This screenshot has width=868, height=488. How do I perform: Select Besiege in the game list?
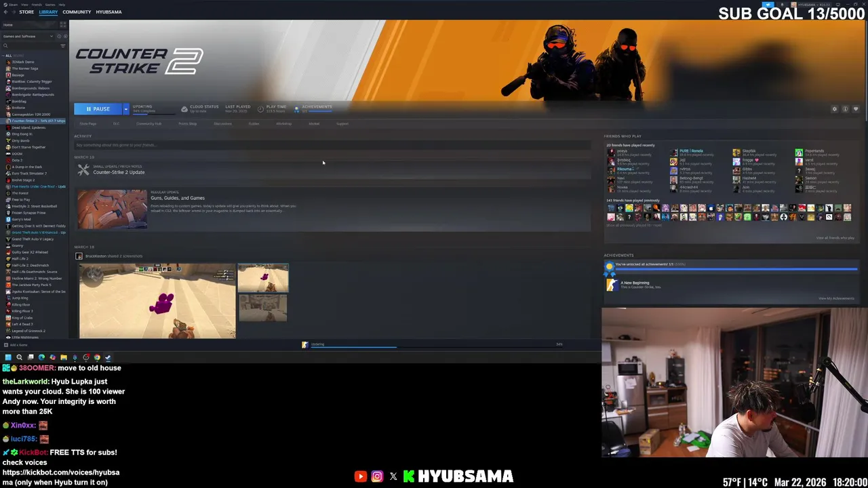[18, 75]
